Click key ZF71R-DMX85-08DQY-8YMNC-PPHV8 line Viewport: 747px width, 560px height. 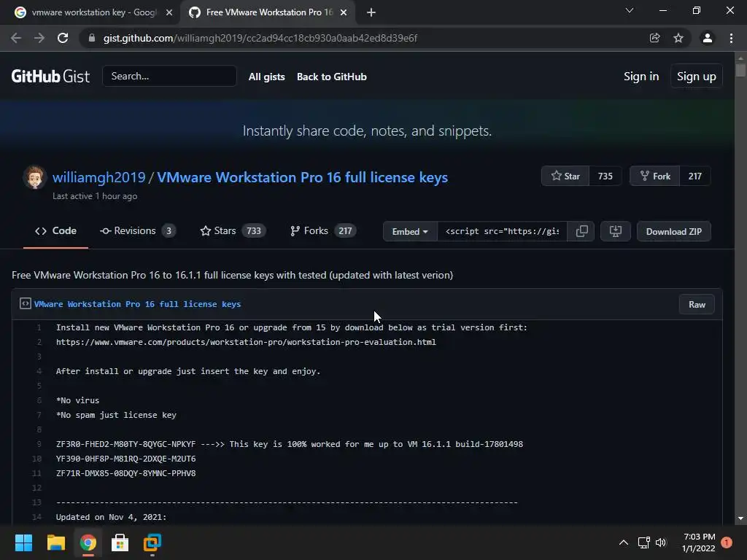pos(125,473)
